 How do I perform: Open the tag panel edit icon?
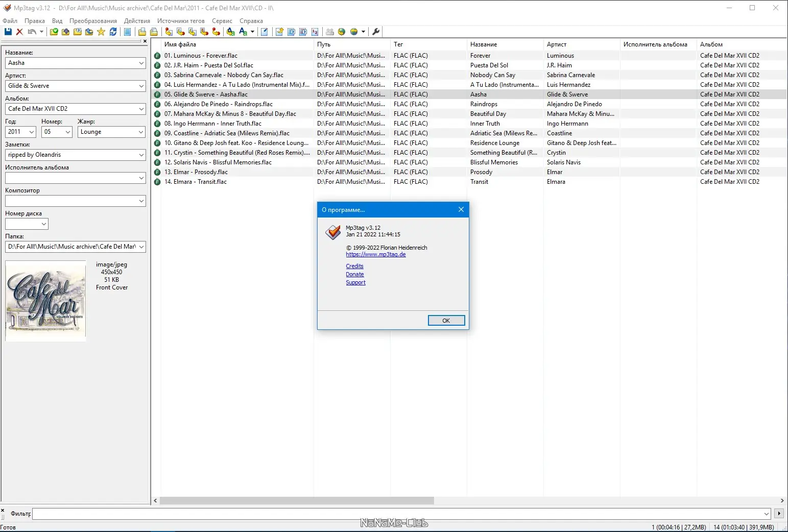tap(264, 32)
